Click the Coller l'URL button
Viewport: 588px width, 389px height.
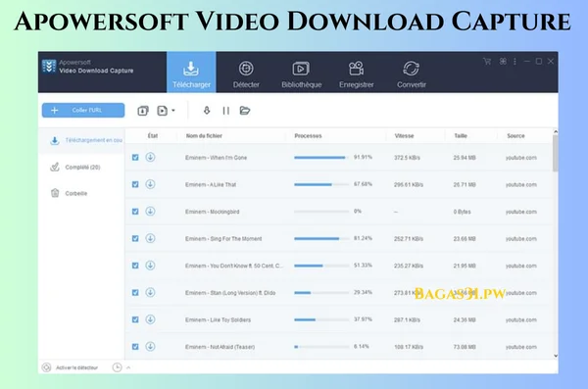click(83, 111)
